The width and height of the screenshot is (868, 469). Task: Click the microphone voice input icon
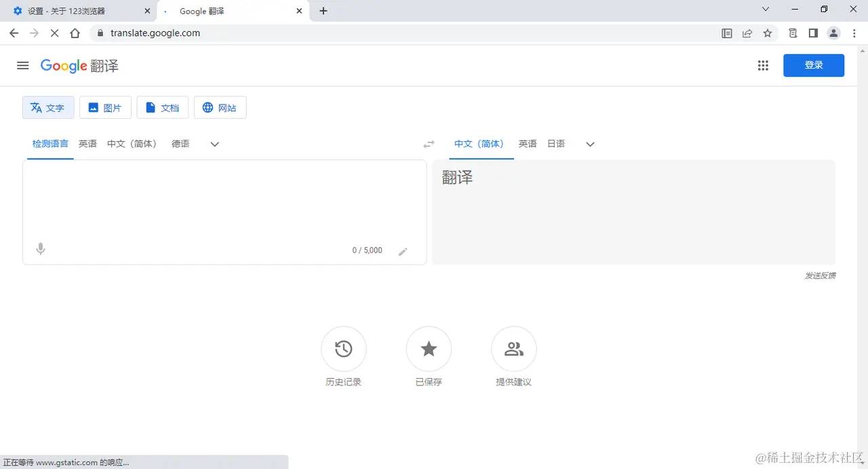pyautogui.click(x=40, y=249)
